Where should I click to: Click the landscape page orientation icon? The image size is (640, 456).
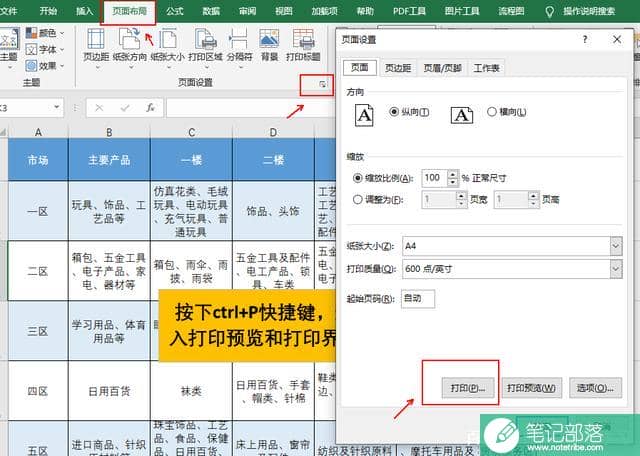click(462, 115)
